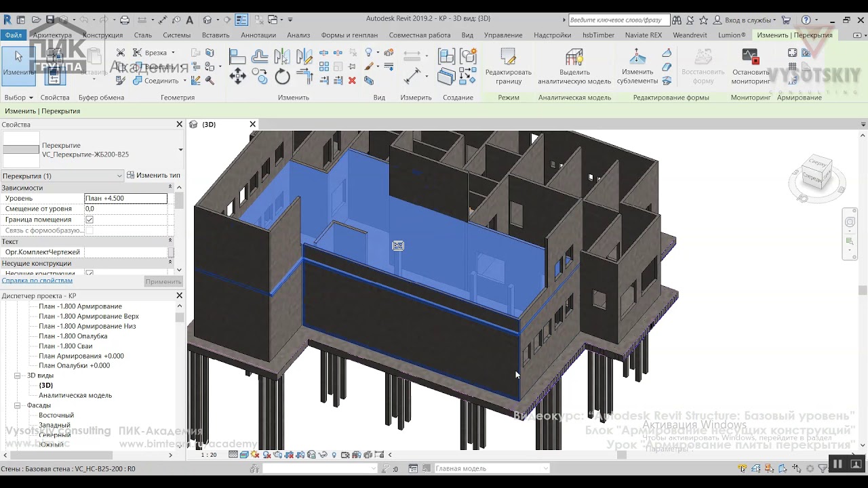Image resolution: width=868 pixels, height=488 pixels.
Task: Open the Файл menu tab
Action: click(x=14, y=35)
